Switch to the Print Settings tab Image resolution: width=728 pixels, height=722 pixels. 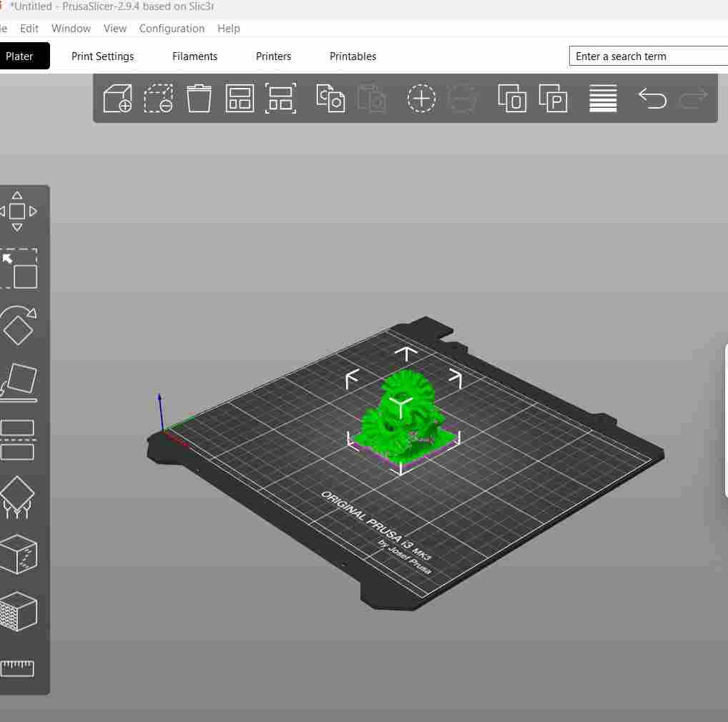coord(102,56)
